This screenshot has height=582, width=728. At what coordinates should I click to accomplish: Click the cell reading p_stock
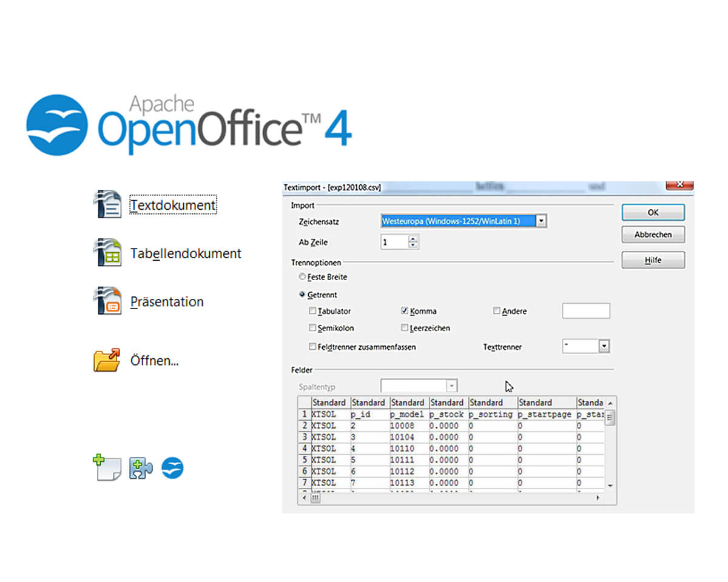pos(448,415)
